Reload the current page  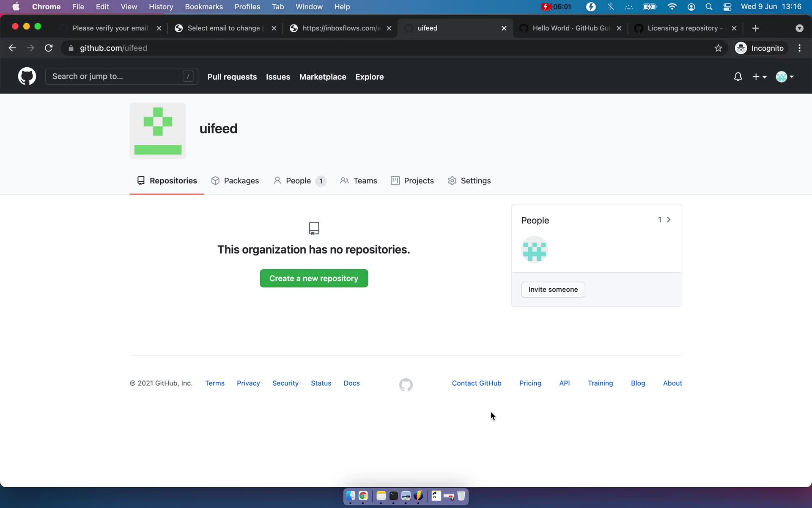pyautogui.click(x=49, y=48)
